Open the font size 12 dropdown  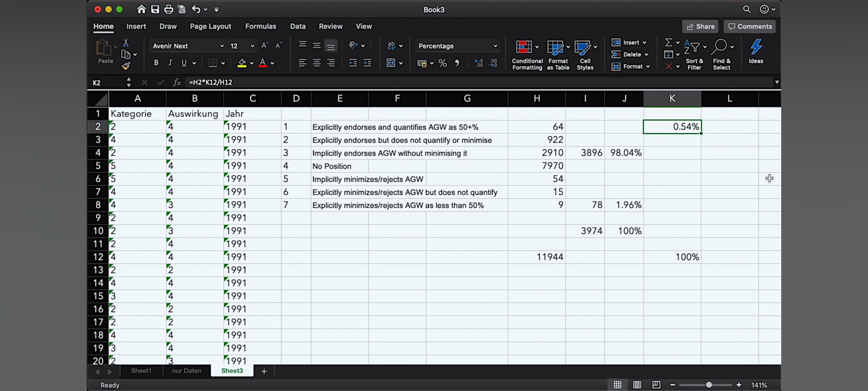pyautogui.click(x=252, y=46)
